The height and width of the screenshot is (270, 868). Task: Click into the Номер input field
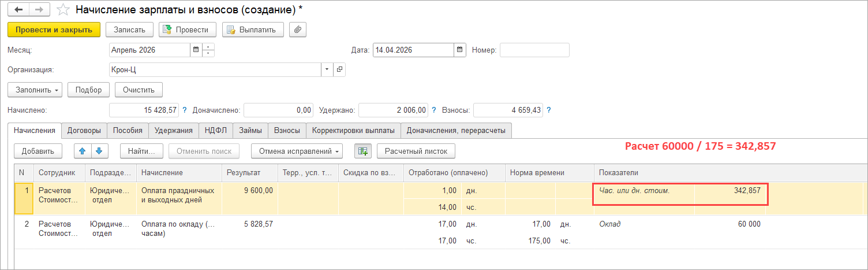(x=534, y=50)
